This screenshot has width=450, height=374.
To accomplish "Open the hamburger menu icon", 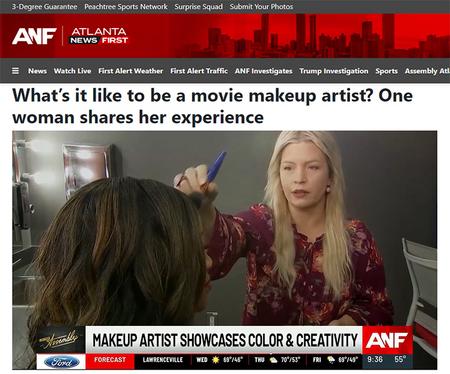I will tap(15, 71).
